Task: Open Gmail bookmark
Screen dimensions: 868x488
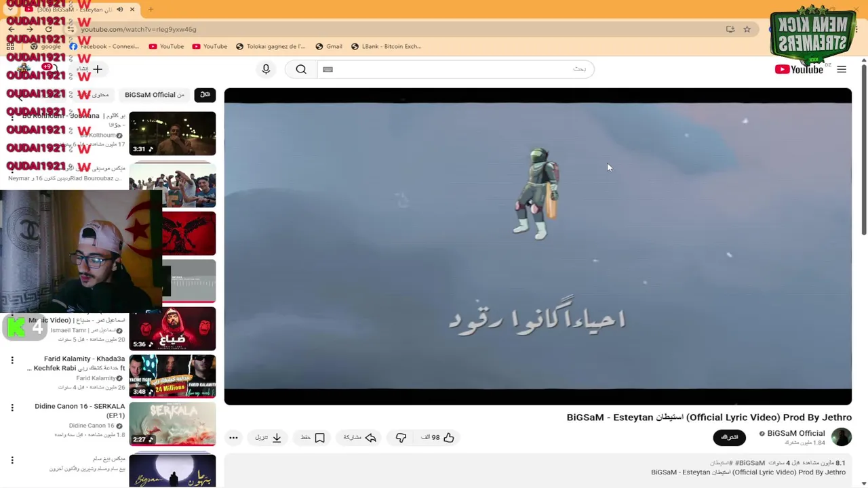Action: [x=329, y=46]
